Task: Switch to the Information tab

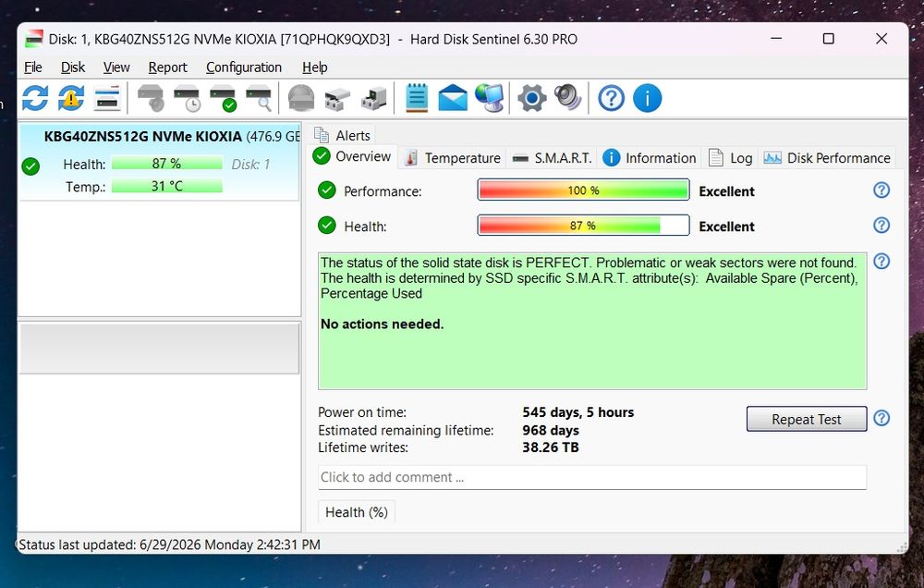Action: pyautogui.click(x=650, y=158)
